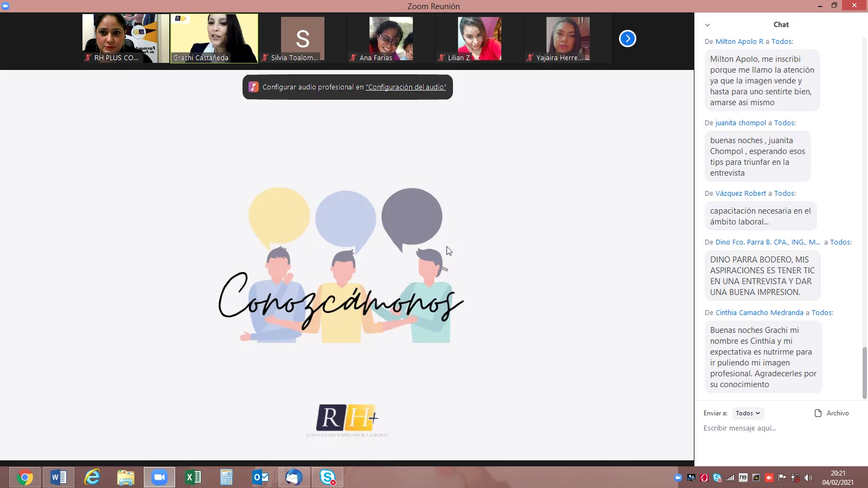Click the music note icon in audio notification
Viewport: 868px width, 488px height.
253,87
